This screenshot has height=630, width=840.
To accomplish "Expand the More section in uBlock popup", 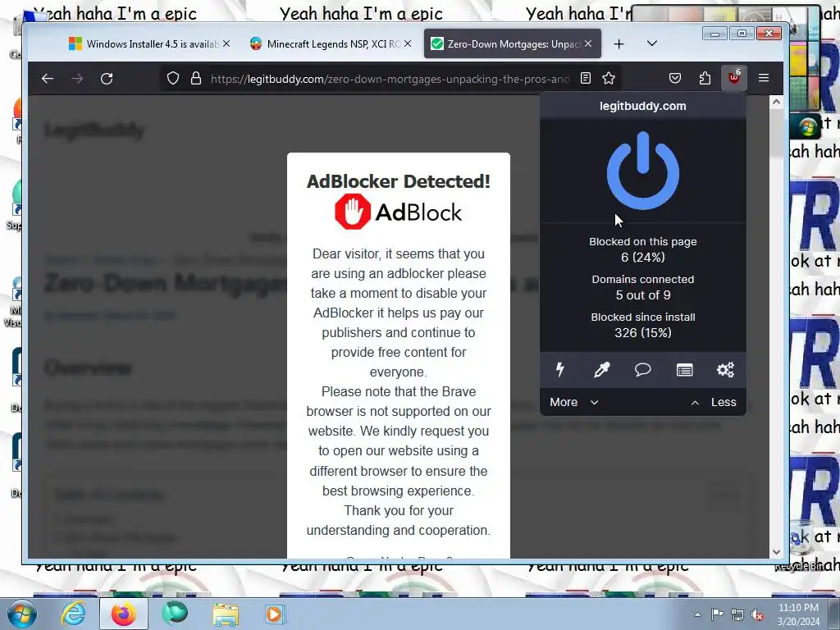I will tap(573, 402).
